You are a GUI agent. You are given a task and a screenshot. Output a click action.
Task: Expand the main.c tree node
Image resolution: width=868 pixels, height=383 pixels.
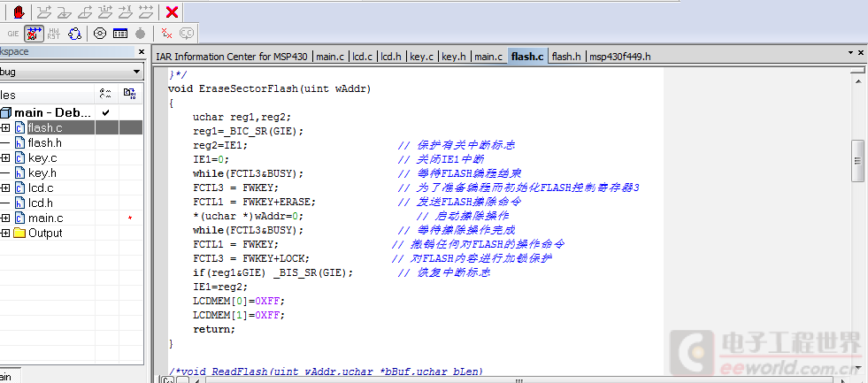point(5,218)
